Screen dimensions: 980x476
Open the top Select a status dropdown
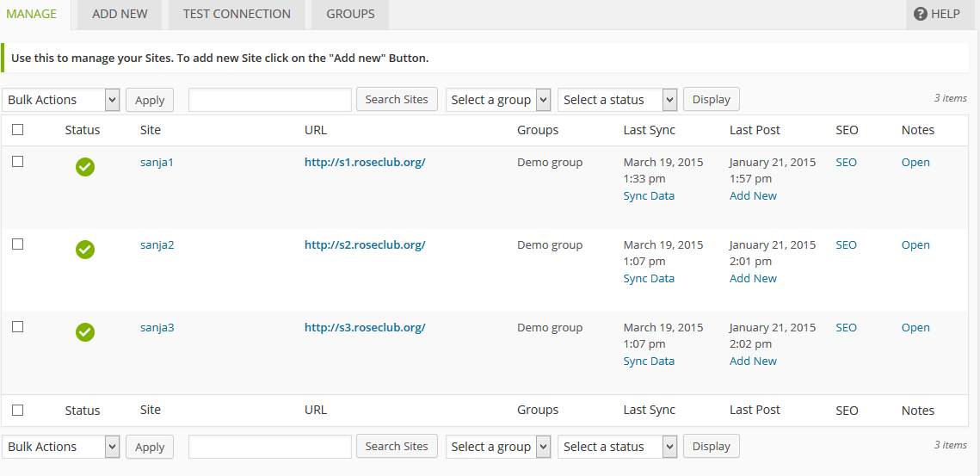click(618, 100)
